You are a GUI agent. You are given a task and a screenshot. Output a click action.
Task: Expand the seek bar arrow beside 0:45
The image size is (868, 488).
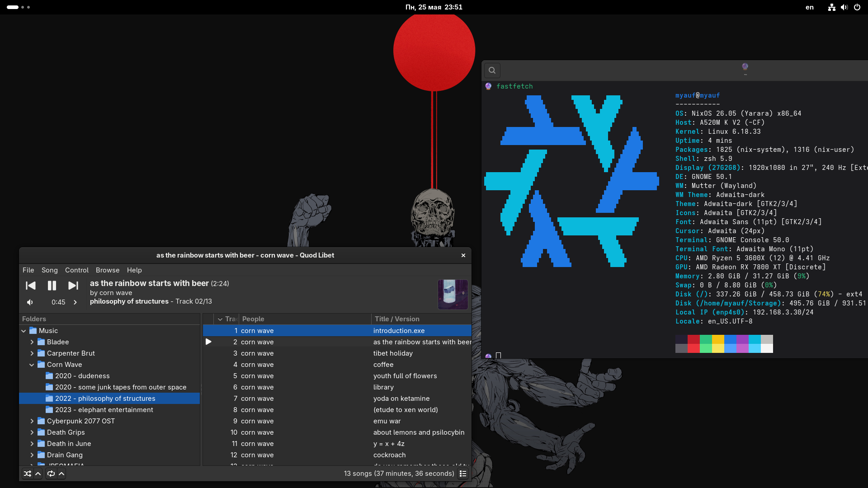click(75, 302)
